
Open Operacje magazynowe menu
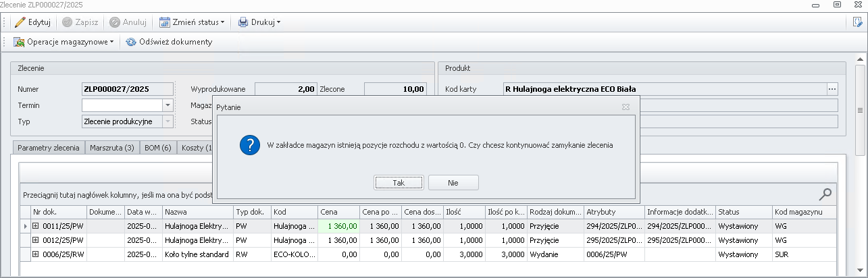point(63,42)
